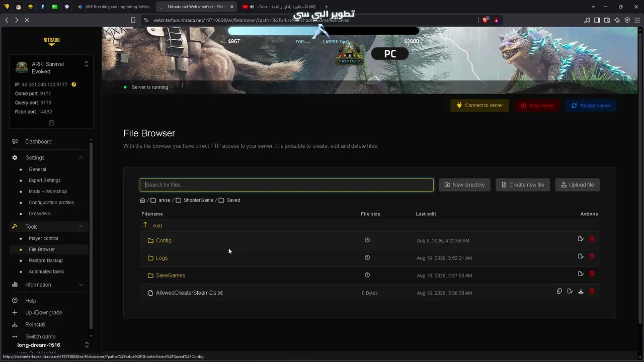The height and width of the screenshot is (362, 644).
Task: Navigate to arkse in the breadcrumb
Action: (165, 200)
